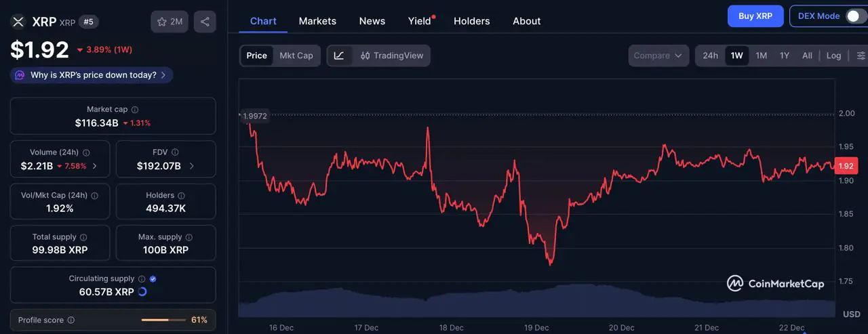Select the line chart icon
The height and width of the screenshot is (334, 868).
coord(339,56)
